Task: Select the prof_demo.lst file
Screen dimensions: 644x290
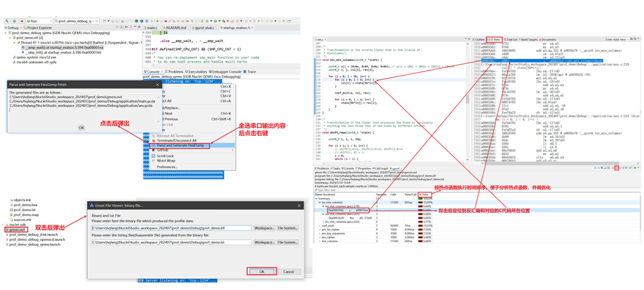Action: pos(24,209)
